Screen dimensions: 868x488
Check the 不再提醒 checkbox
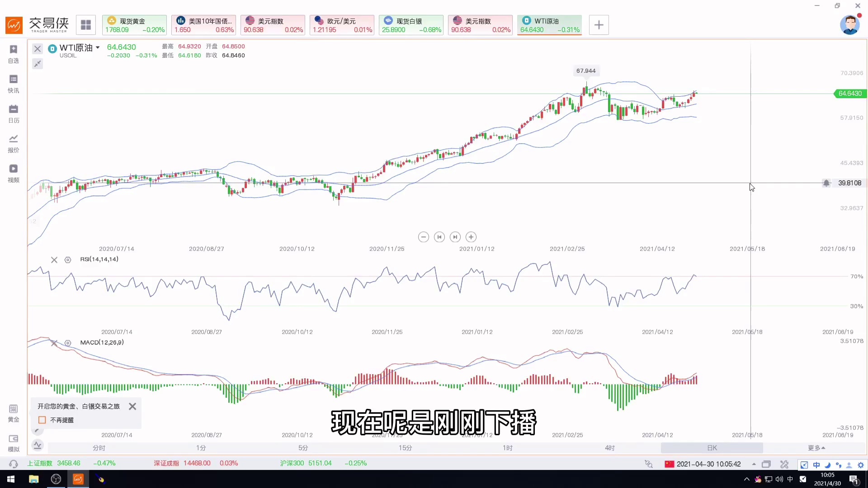[x=42, y=420]
